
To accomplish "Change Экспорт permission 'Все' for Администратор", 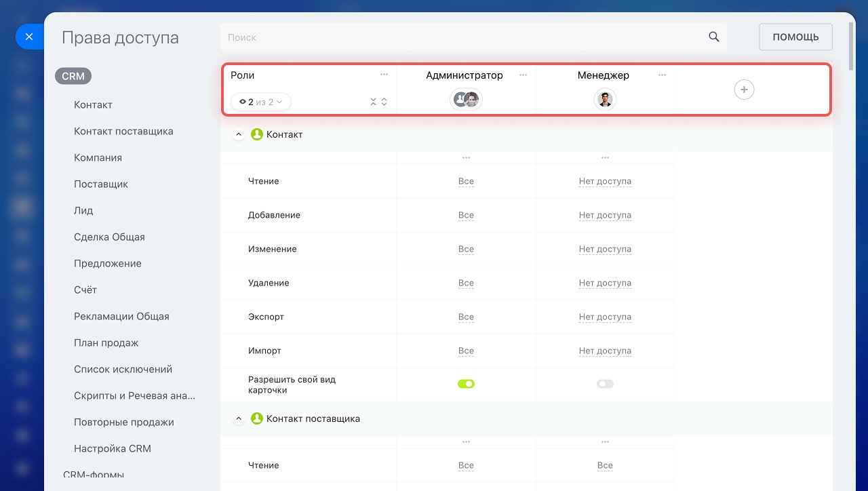I will [466, 317].
